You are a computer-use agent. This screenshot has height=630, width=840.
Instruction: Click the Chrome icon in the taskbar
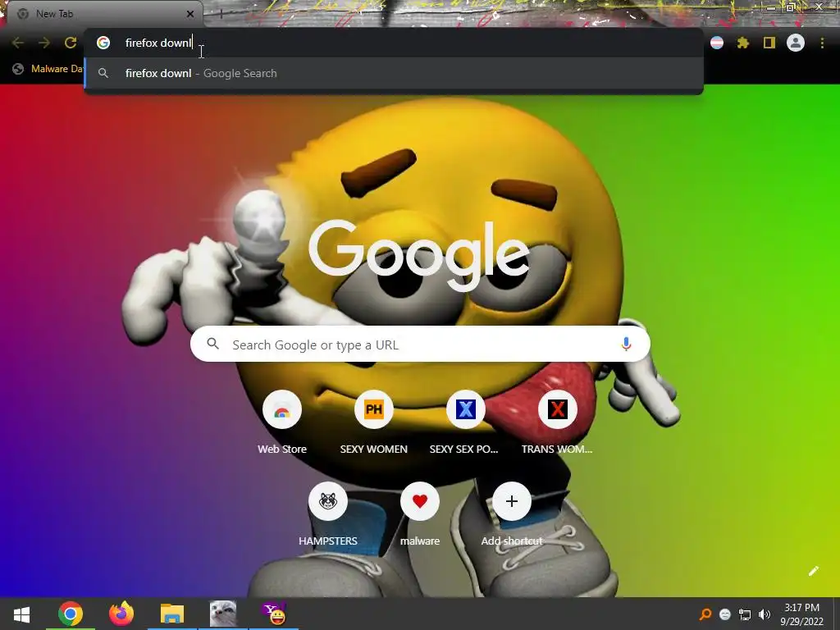pyautogui.click(x=71, y=614)
